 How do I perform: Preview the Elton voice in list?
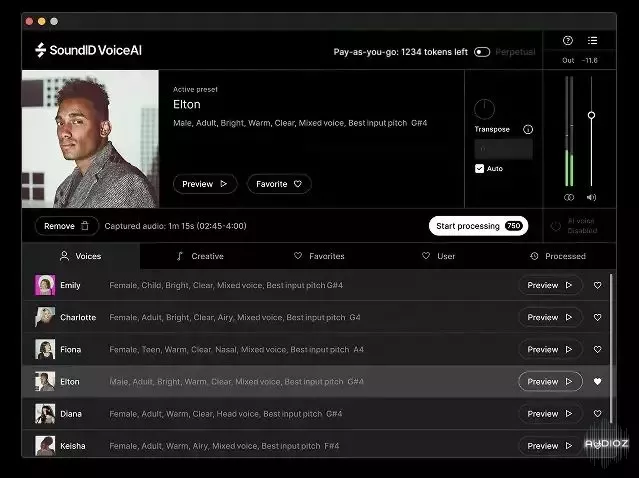(550, 381)
